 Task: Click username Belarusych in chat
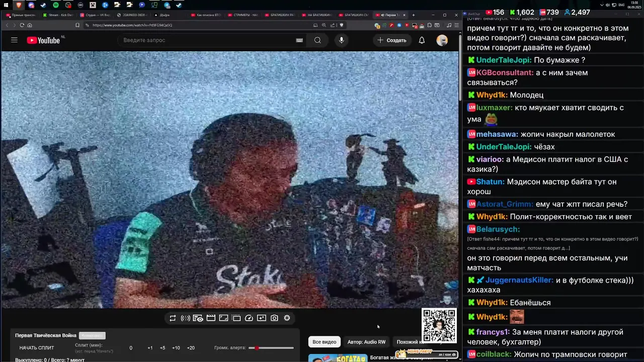(x=498, y=229)
